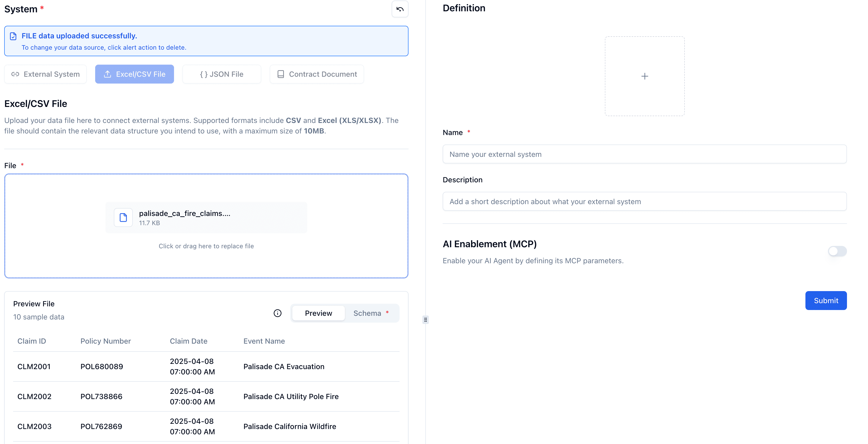This screenshot has width=868, height=444.
Task: Select the Excel/CSV File upload icon button
Action: point(108,74)
